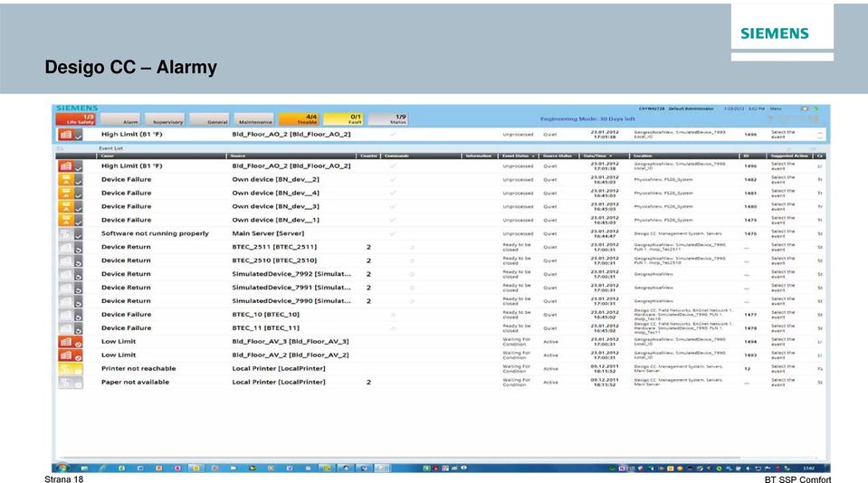Click the trouble icon of the BN_dev__3 Device Failure row
Viewport: 868px width, 483px height.
66,206
